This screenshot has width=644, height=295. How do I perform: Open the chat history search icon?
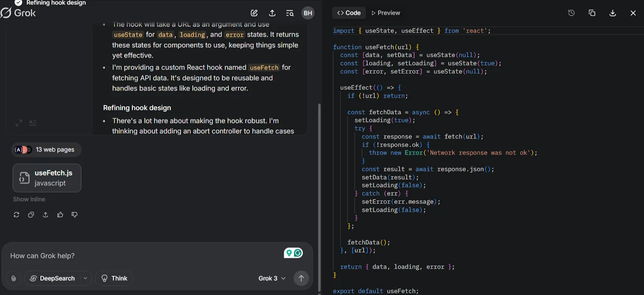point(290,13)
